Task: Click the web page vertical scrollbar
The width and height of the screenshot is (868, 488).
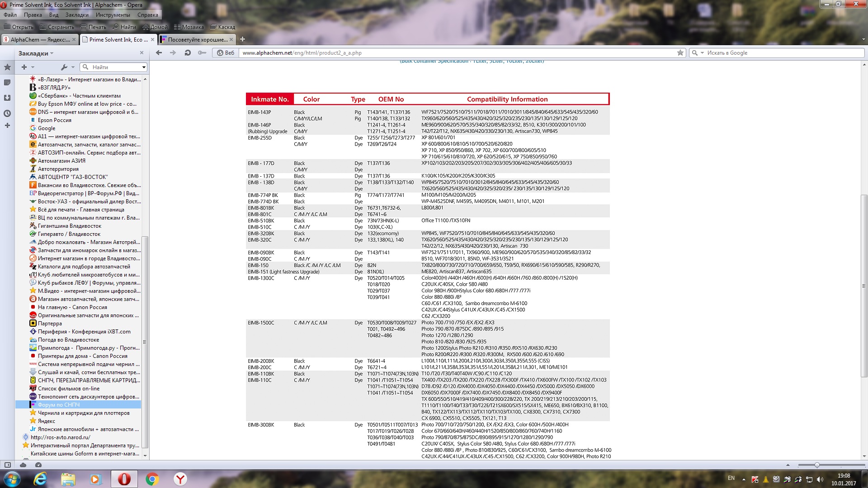Action: (864, 286)
